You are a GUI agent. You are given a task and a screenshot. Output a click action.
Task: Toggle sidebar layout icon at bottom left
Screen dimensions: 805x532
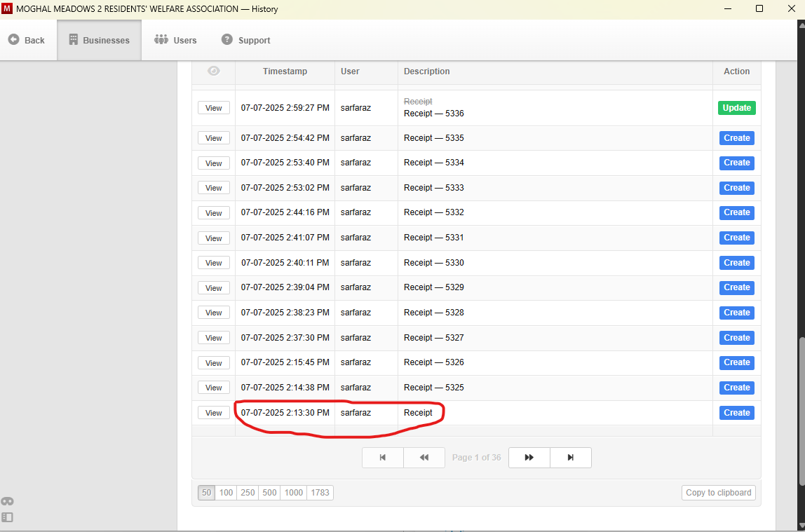(x=7, y=517)
